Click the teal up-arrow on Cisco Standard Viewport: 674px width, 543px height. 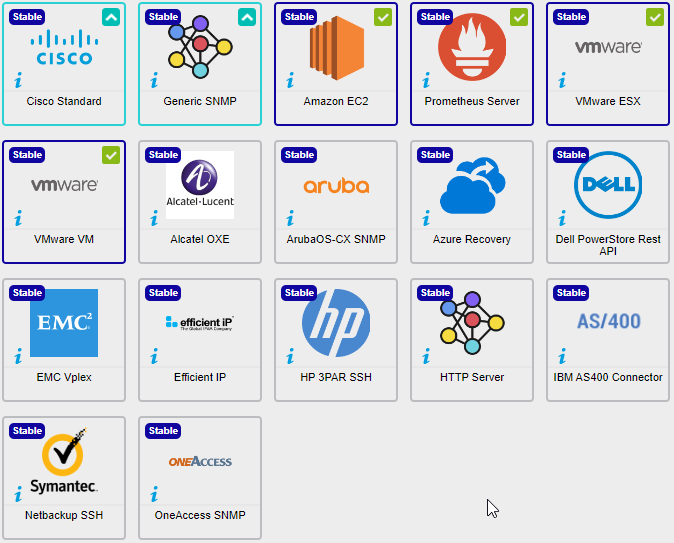[111, 17]
